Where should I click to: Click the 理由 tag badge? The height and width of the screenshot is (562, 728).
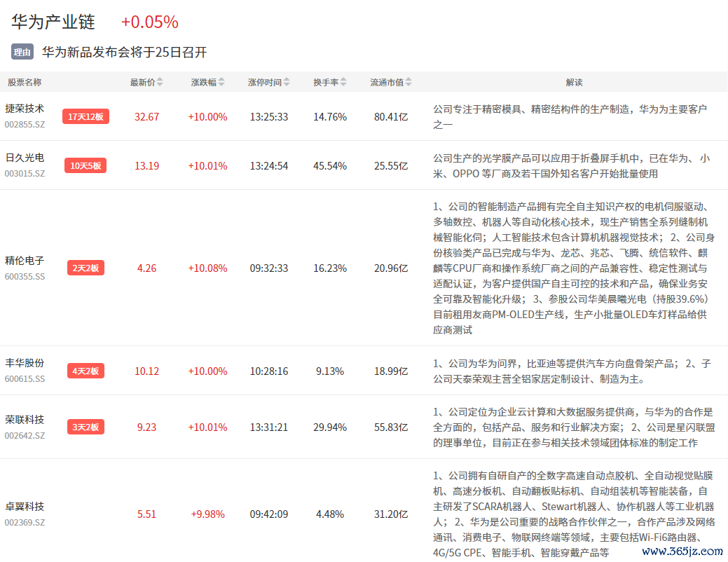pyautogui.click(x=22, y=52)
